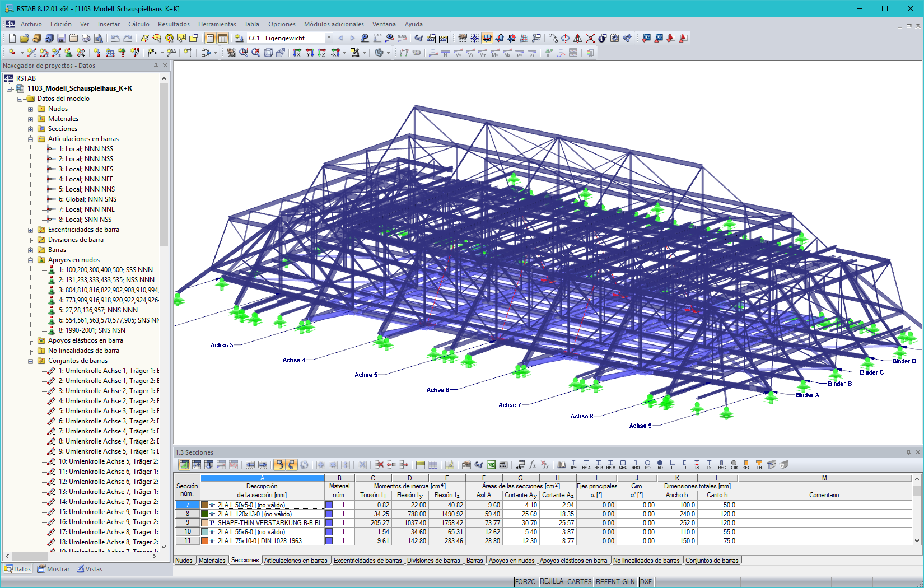
Task: Click the undo arrow icon
Action: click(115, 38)
